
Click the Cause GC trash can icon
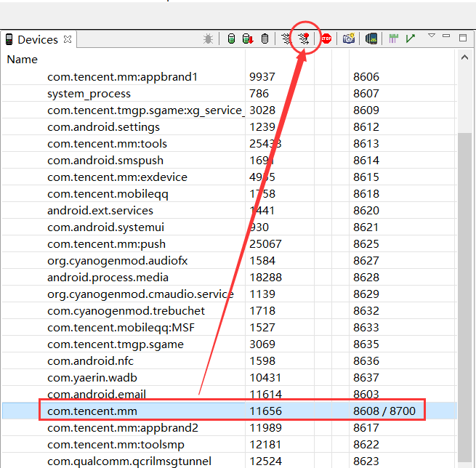[265, 39]
